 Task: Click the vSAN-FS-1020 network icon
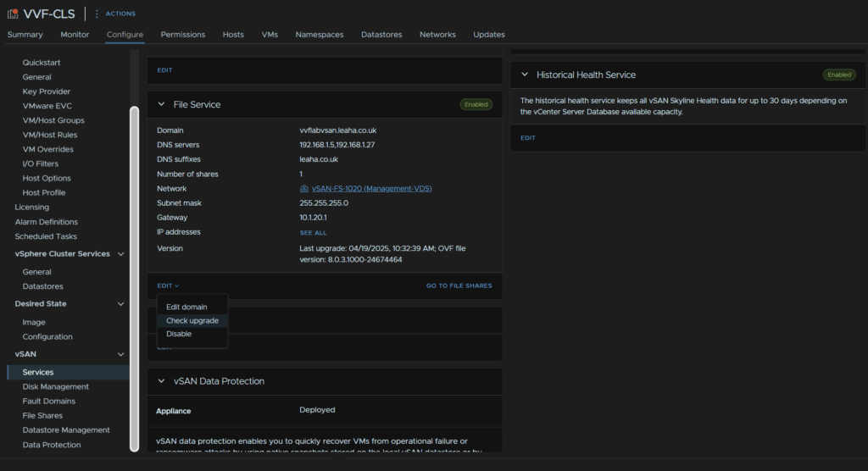(x=304, y=189)
